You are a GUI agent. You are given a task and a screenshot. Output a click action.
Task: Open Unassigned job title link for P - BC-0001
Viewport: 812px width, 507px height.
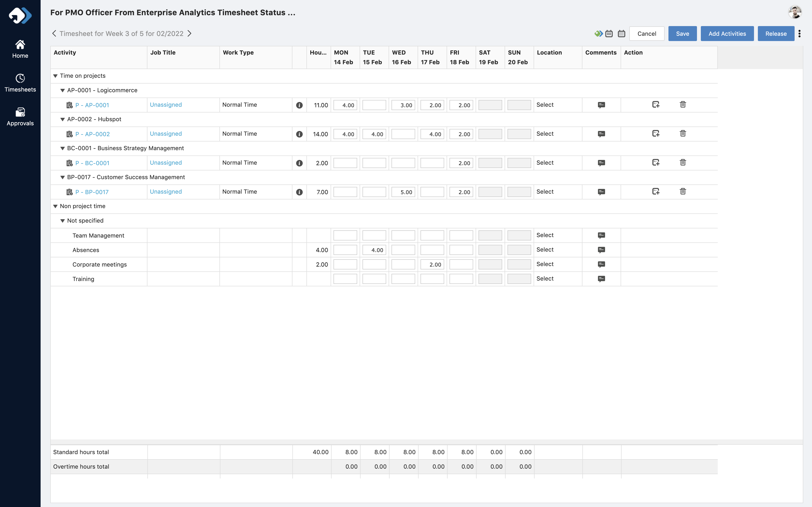(166, 163)
